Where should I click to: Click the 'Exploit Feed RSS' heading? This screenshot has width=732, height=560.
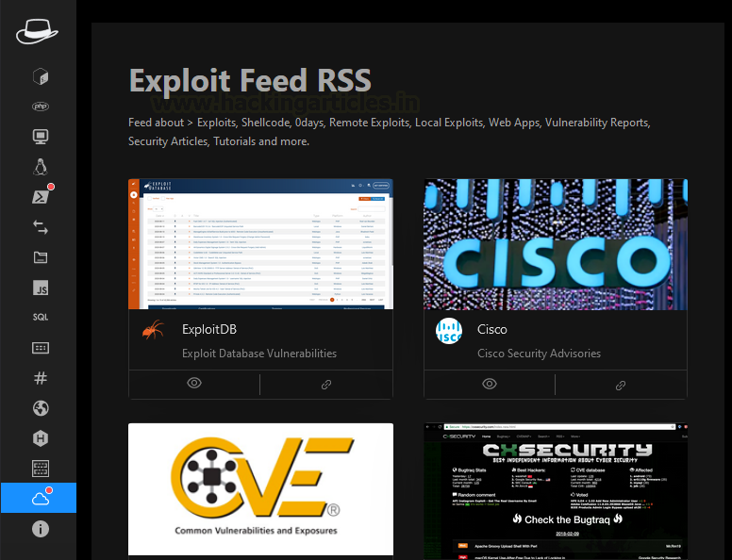tap(250, 80)
